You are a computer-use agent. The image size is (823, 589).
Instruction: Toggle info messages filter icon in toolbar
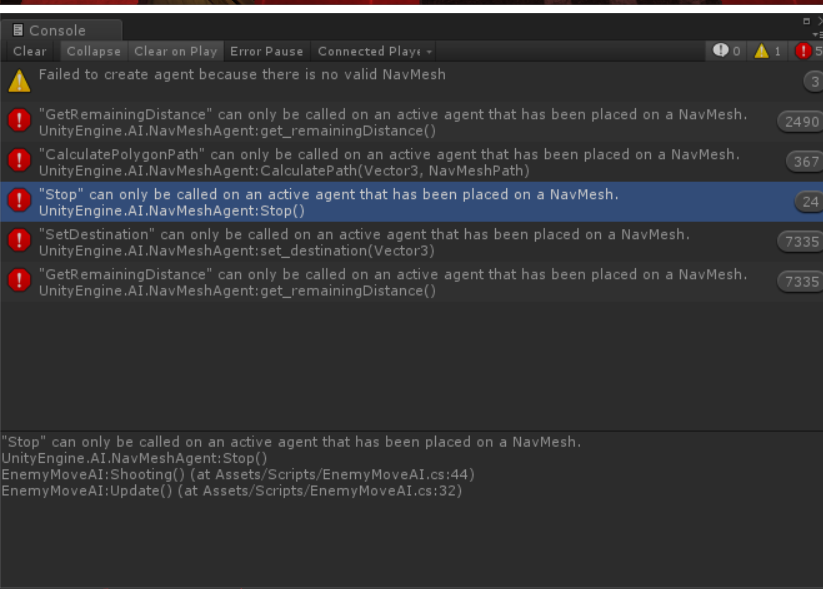pos(726,51)
